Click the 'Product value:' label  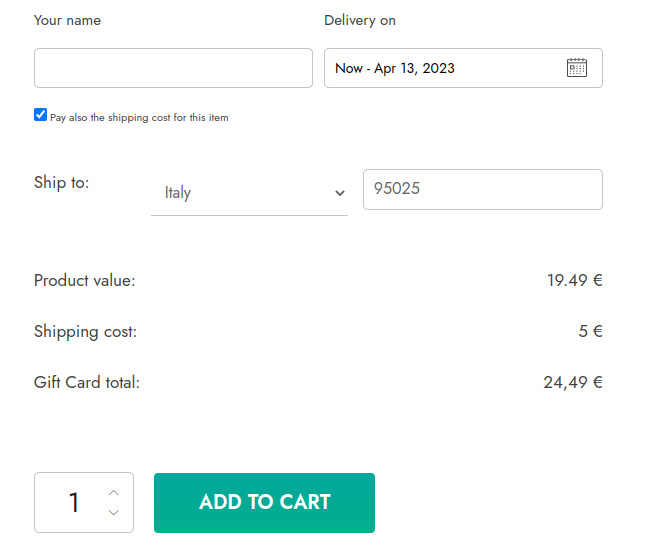85,280
